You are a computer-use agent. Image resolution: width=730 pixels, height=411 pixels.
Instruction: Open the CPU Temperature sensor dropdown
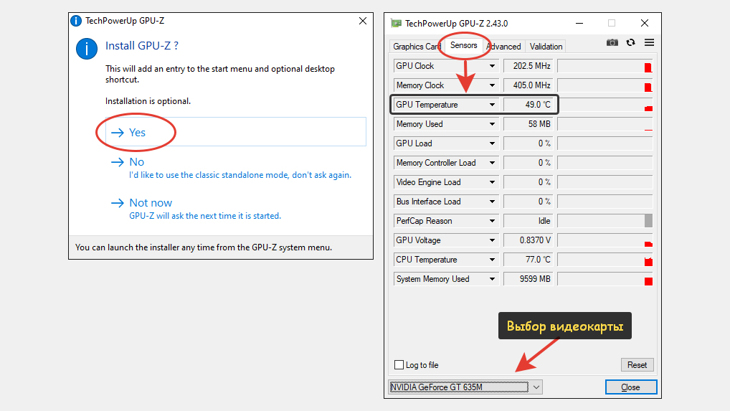point(492,260)
